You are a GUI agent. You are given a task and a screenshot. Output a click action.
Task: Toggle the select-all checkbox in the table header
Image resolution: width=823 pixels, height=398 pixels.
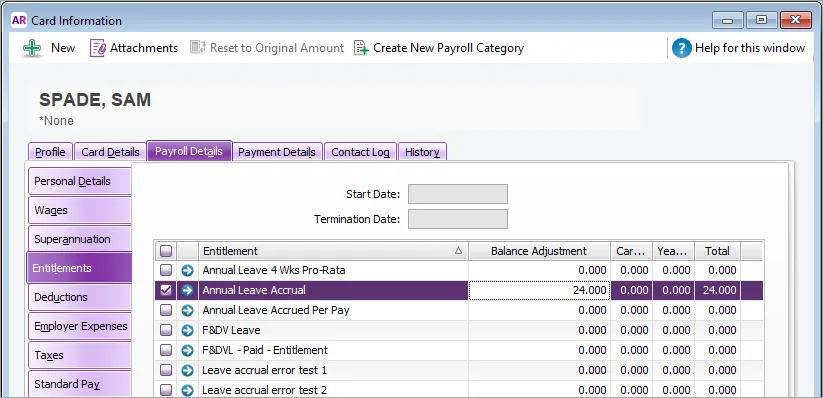166,251
